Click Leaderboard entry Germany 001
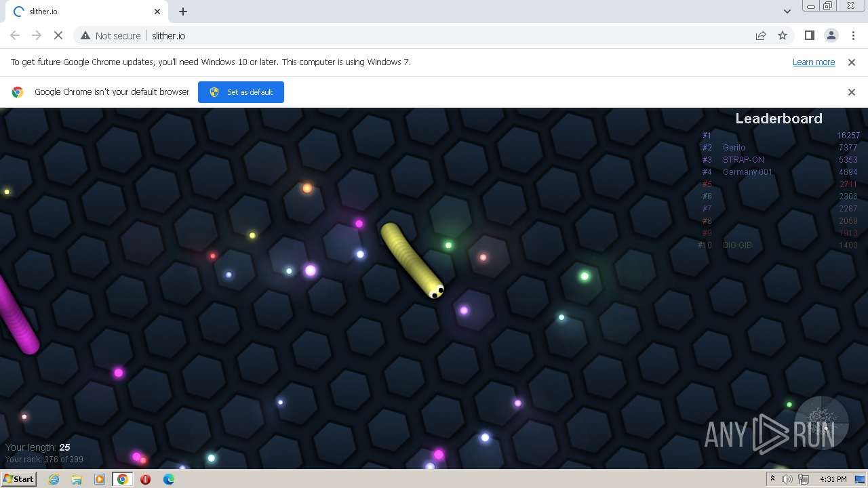 [x=747, y=171]
